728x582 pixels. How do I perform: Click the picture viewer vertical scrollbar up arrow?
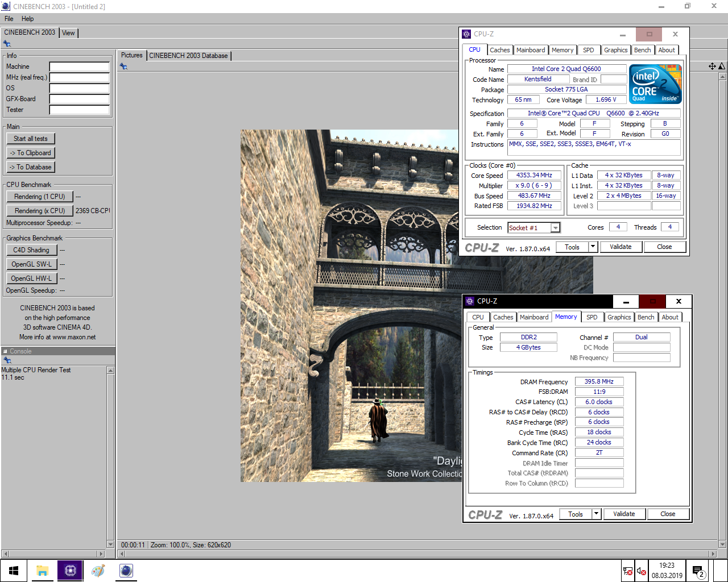click(x=722, y=76)
